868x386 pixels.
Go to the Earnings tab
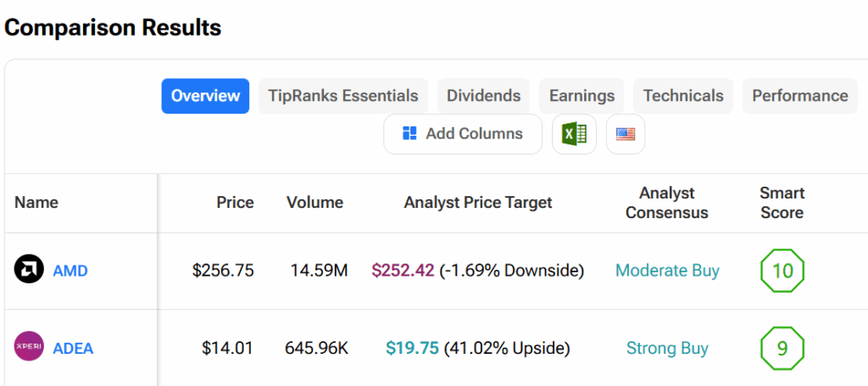(581, 96)
